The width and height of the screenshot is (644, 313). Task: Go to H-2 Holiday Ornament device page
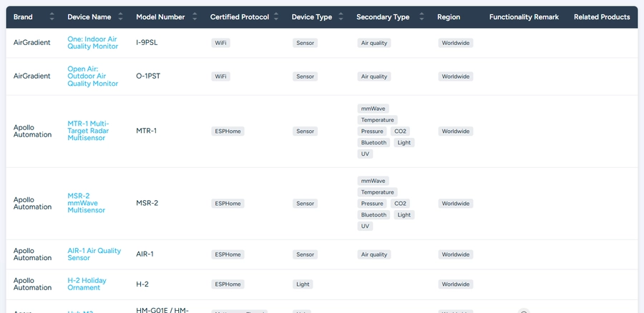[87, 284]
